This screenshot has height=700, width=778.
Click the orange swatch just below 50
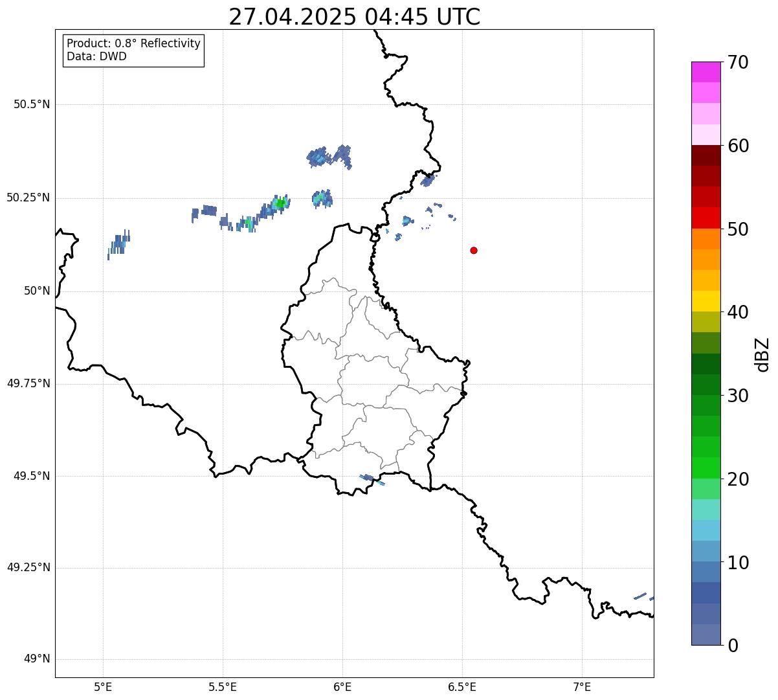pyautogui.click(x=706, y=239)
